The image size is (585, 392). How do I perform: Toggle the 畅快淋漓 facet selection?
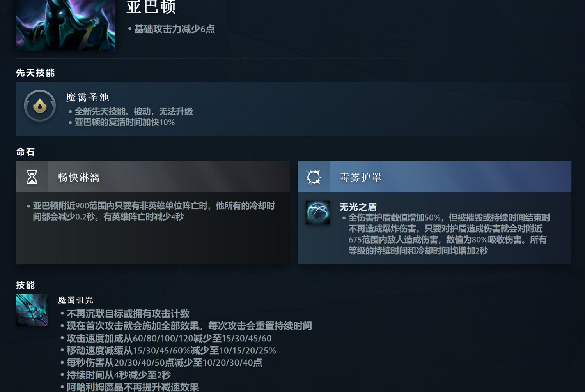[152, 177]
